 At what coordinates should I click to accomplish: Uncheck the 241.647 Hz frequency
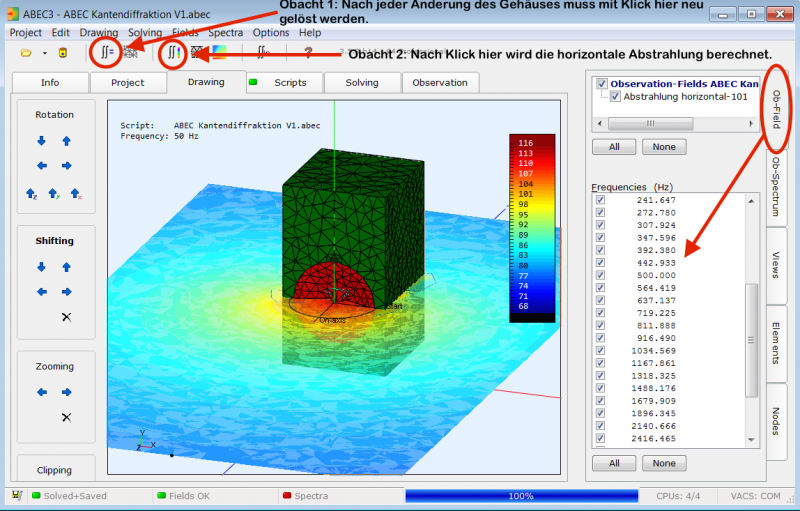pyautogui.click(x=601, y=200)
